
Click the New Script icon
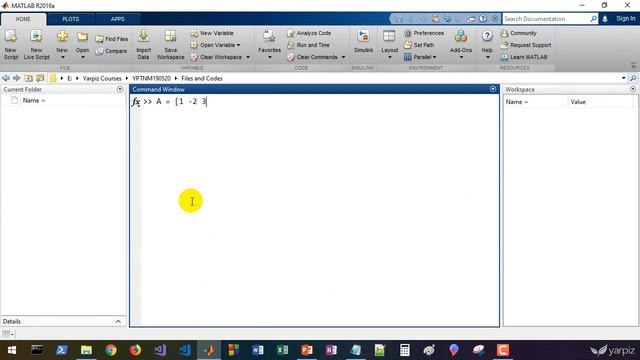coord(11,45)
